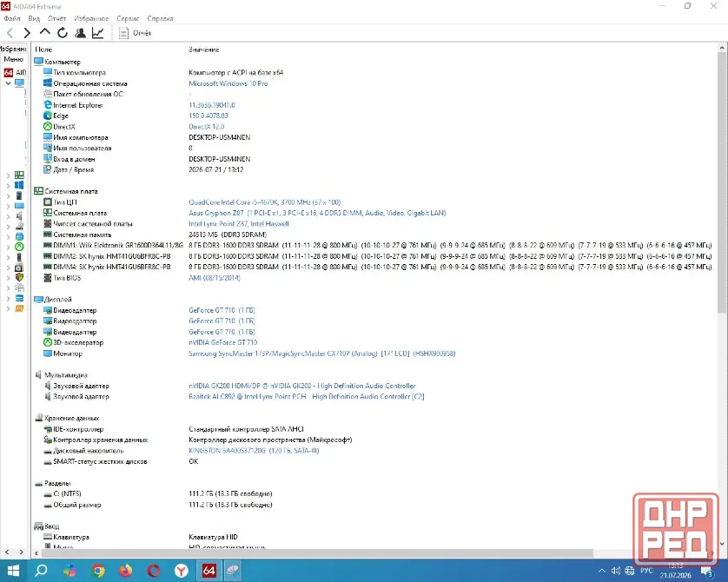Select the Computer monitor icon in sidebar tree
This screenshot has height=582, width=728.
pyautogui.click(x=19, y=83)
